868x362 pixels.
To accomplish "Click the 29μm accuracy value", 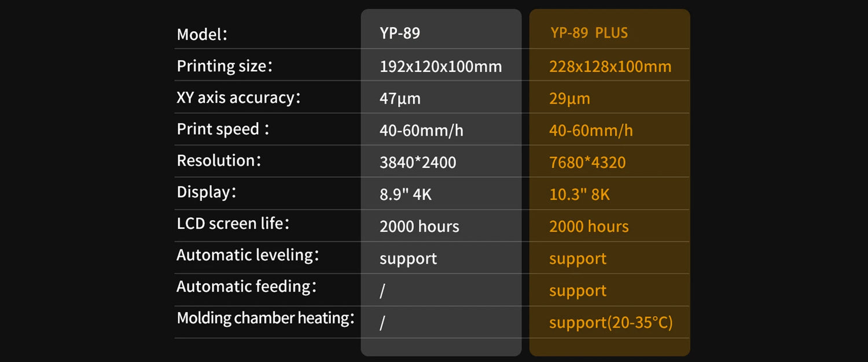I will (x=569, y=98).
